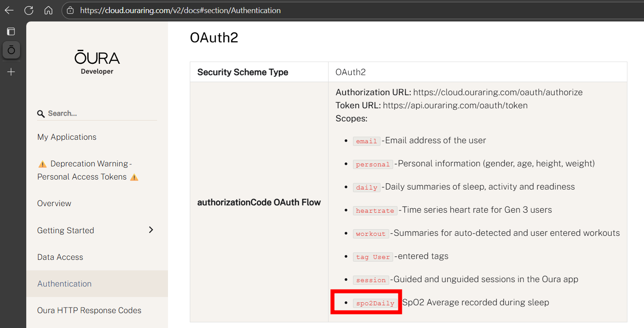
Task: Open a new tab with plus icon
Action: [11, 72]
